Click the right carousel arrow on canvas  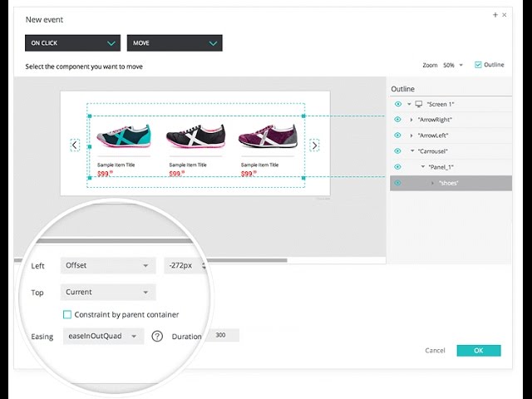point(314,145)
